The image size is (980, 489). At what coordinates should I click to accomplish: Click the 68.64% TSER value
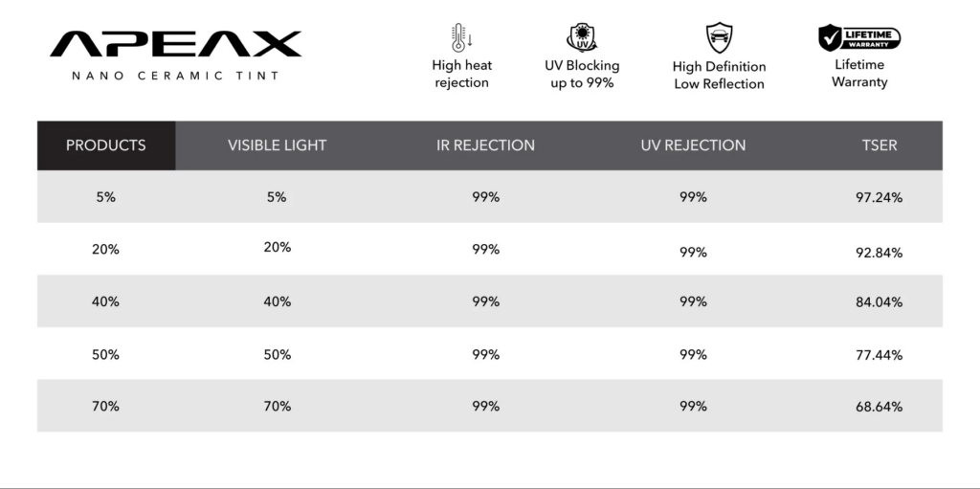coord(880,407)
